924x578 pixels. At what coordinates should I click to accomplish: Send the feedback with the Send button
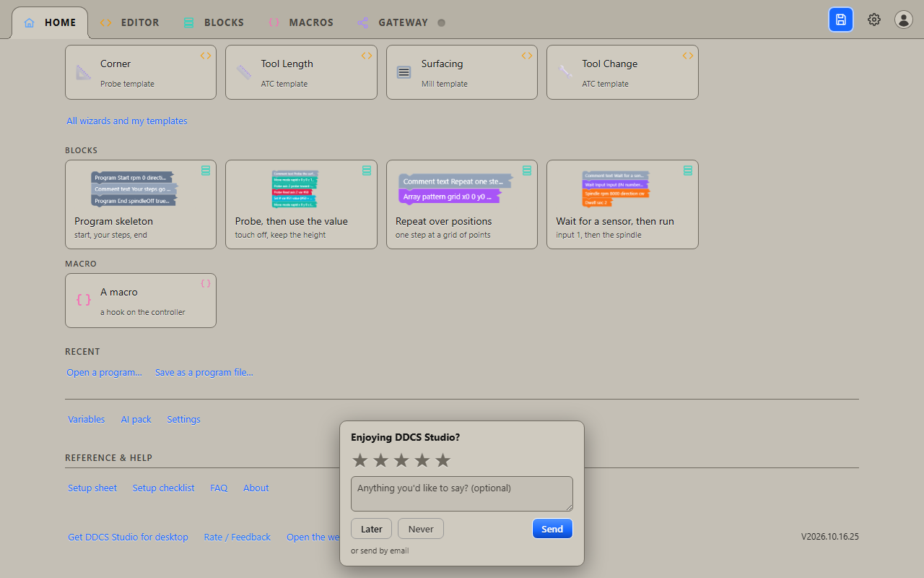(x=552, y=529)
